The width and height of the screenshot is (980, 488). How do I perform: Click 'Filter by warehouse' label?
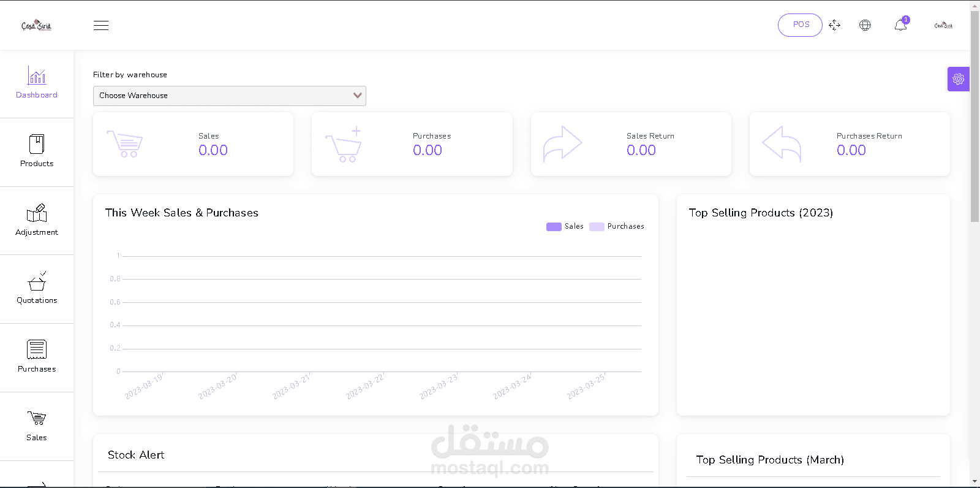coord(130,75)
